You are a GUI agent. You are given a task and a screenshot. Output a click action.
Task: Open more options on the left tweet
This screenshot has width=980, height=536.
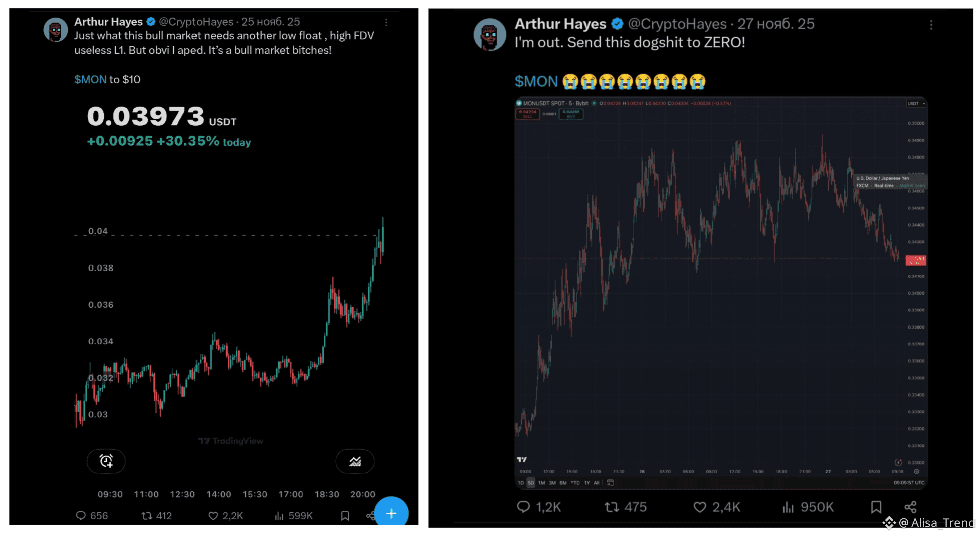386,23
